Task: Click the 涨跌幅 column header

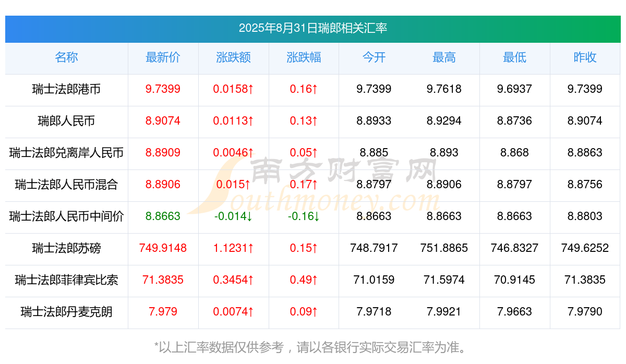Action: click(304, 57)
